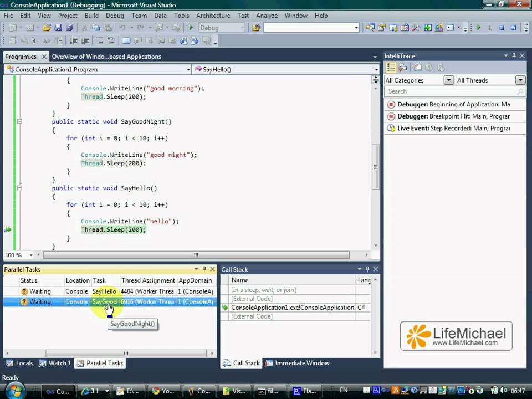Open the Toolbox wrench icon
Viewport: 532px width, 399px height.
click(416, 28)
